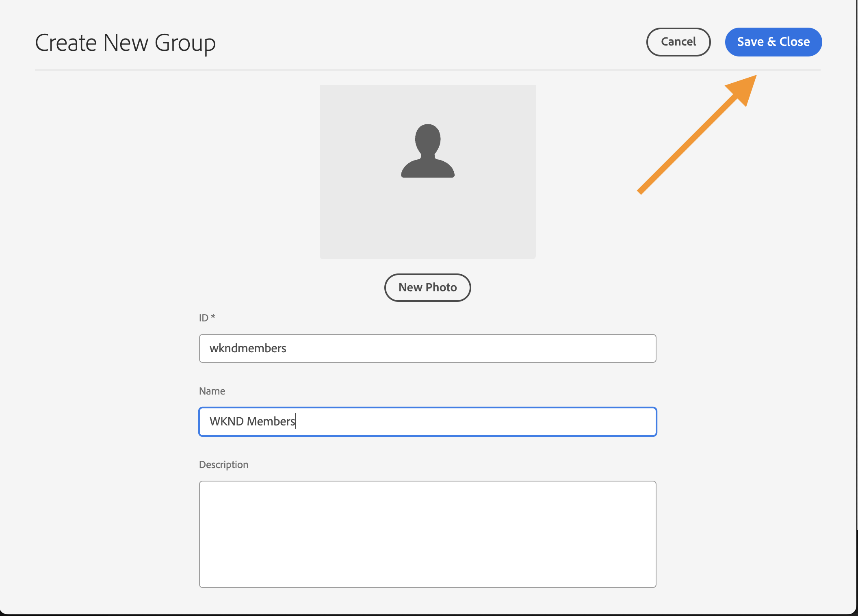Screen dimensions: 858x616
Task: Click the required asterisk next to ID
Action: 213,317
